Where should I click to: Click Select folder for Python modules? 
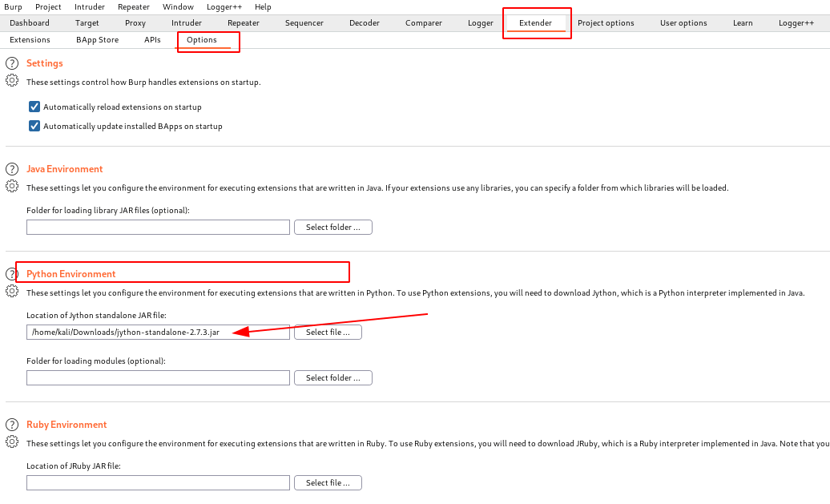[333, 378]
